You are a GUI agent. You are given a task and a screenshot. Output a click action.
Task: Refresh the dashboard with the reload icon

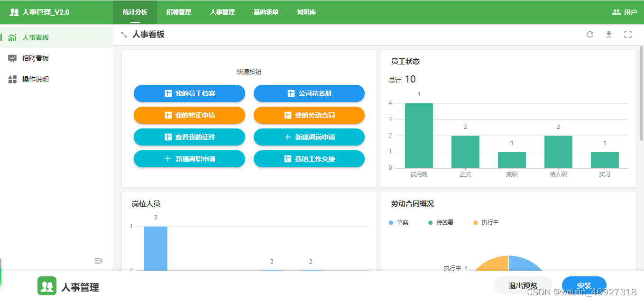[590, 34]
